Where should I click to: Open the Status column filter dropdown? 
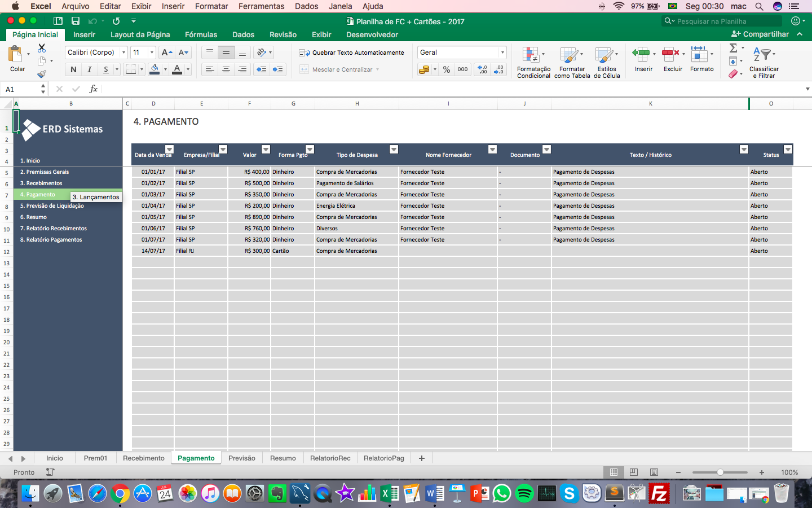788,150
